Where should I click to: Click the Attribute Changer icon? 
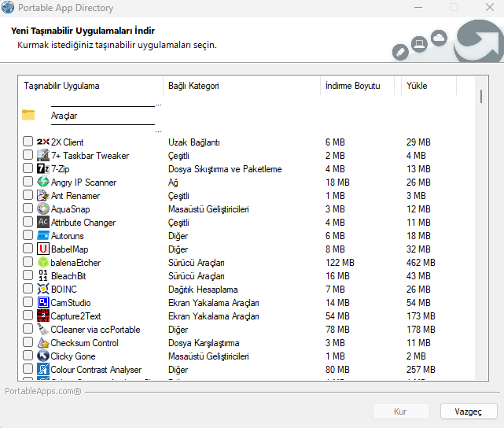[42, 222]
